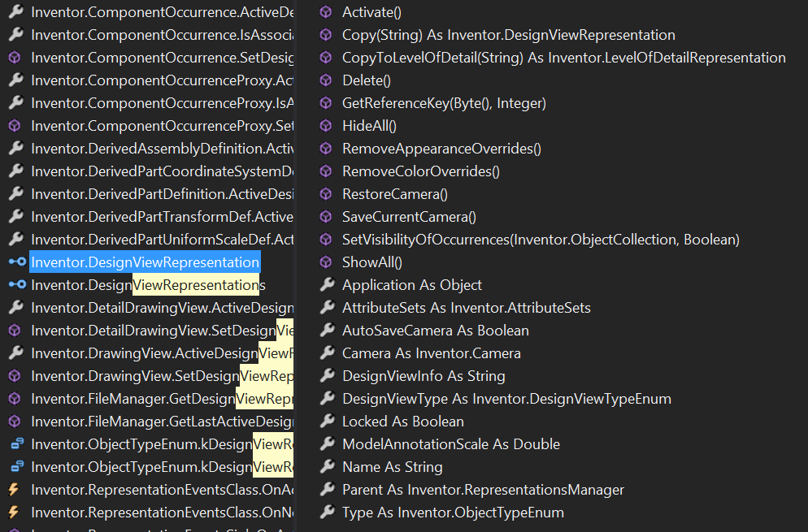Click the cube icon beside RemoveAppearanceOverrides()

pyautogui.click(x=326, y=149)
